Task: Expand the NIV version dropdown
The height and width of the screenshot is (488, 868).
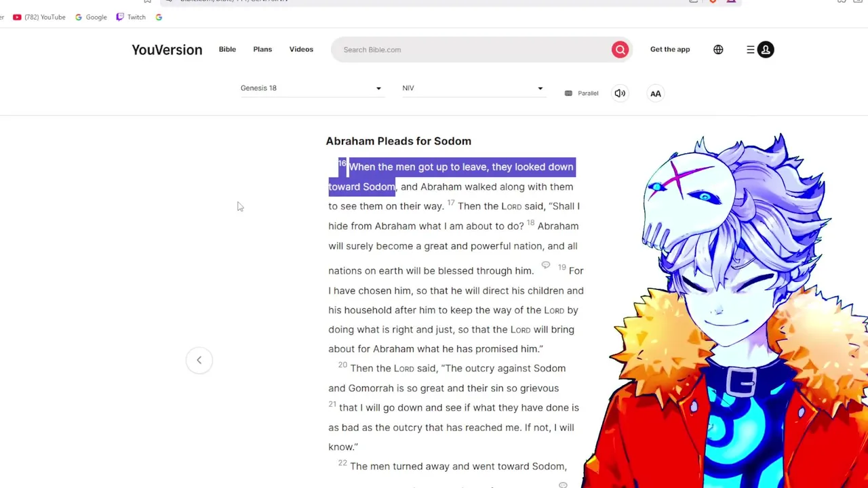Action: [473, 88]
